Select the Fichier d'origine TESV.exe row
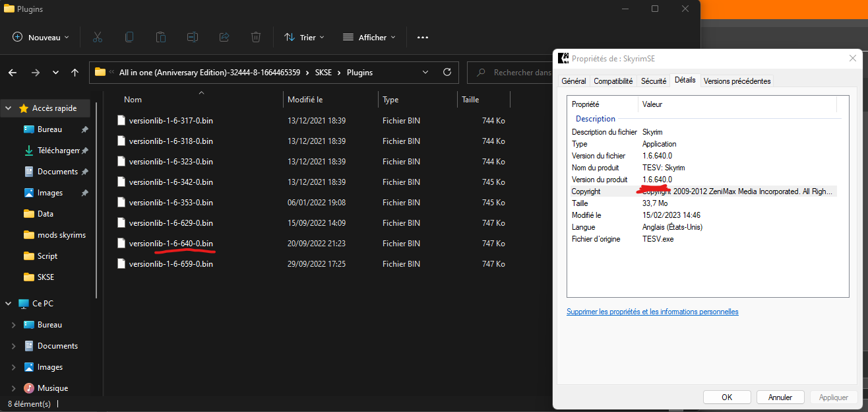Screen dimensions: 868x412 703,239
